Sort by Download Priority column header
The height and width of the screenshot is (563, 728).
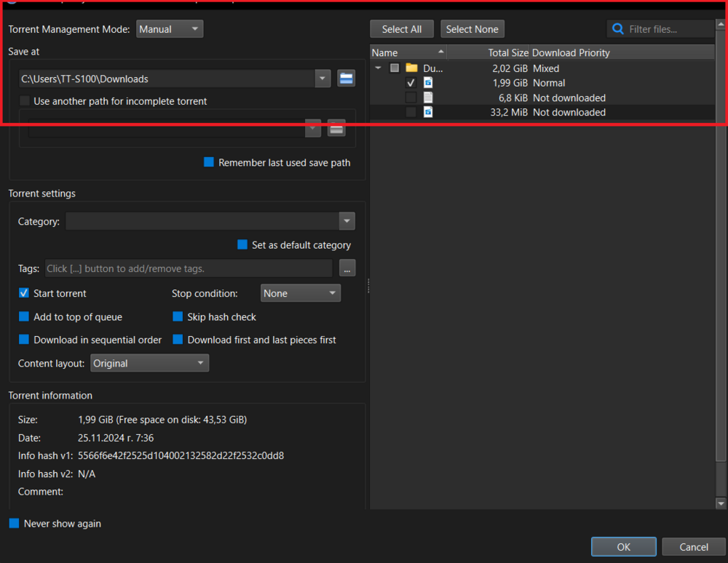coord(622,53)
